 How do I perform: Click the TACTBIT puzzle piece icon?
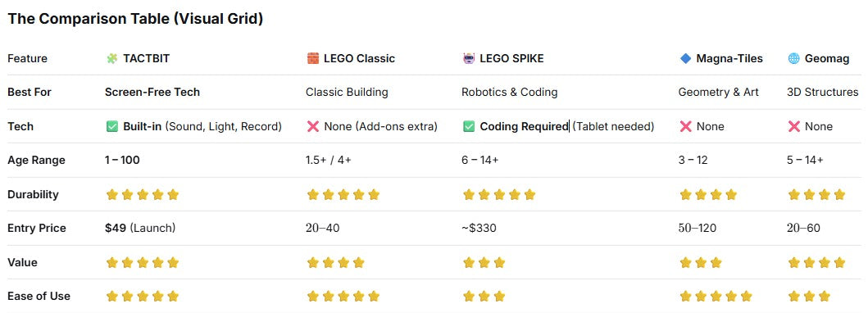click(x=111, y=59)
